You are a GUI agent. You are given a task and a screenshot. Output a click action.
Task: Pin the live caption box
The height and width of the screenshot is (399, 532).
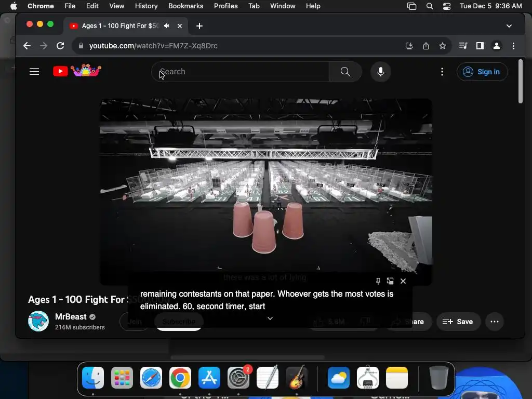click(378, 281)
